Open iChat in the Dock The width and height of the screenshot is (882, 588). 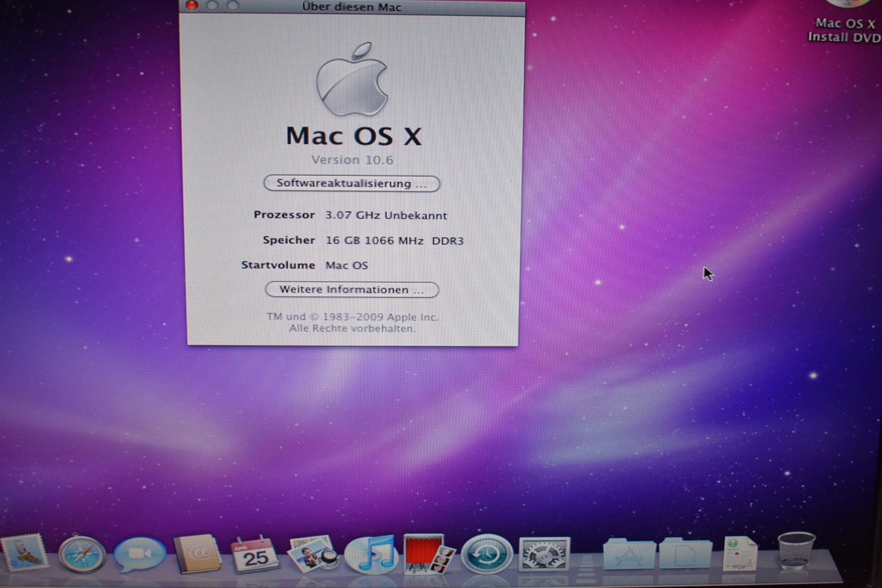(139, 554)
